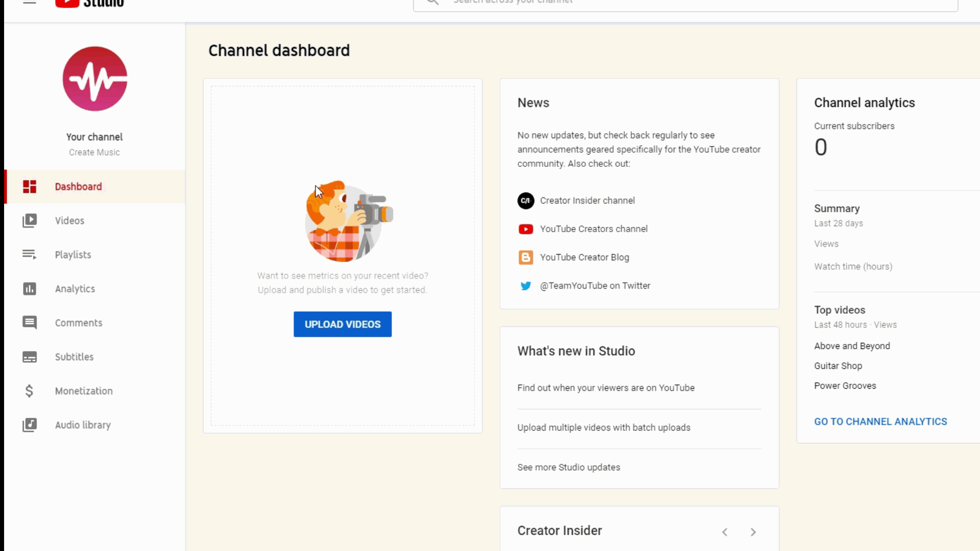Click See more Studio updates
The image size is (980, 551).
[x=569, y=467]
